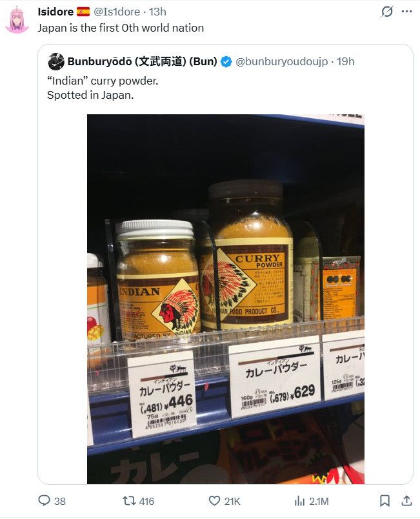Click the blue verified checkmark badge
The width and height of the screenshot is (420, 519).
(226, 62)
